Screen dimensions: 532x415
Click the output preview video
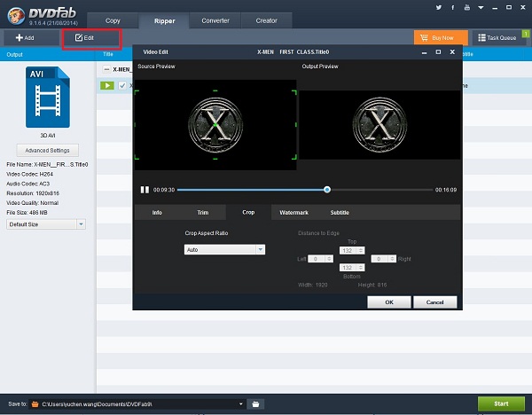point(379,125)
